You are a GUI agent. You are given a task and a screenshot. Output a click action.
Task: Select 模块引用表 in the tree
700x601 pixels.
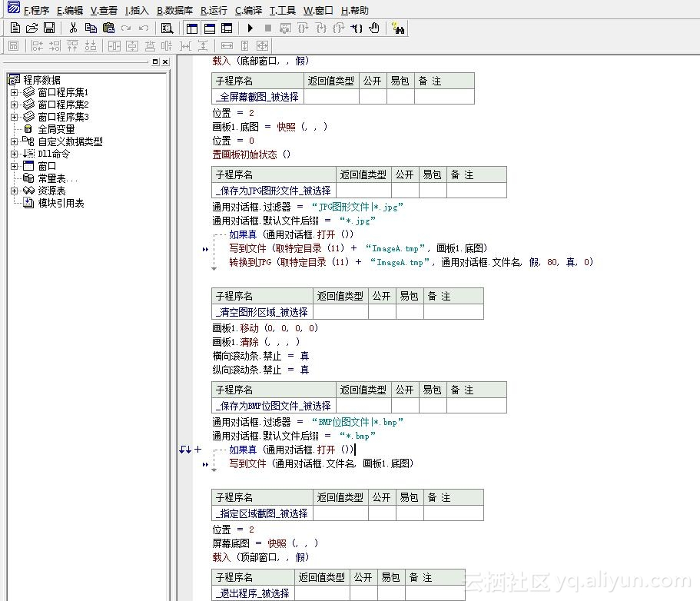(61, 203)
